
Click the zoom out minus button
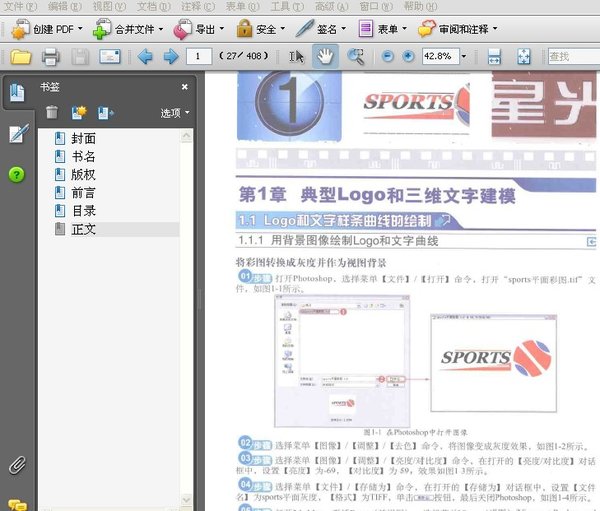pyautogui.click(x=388, y=57)
